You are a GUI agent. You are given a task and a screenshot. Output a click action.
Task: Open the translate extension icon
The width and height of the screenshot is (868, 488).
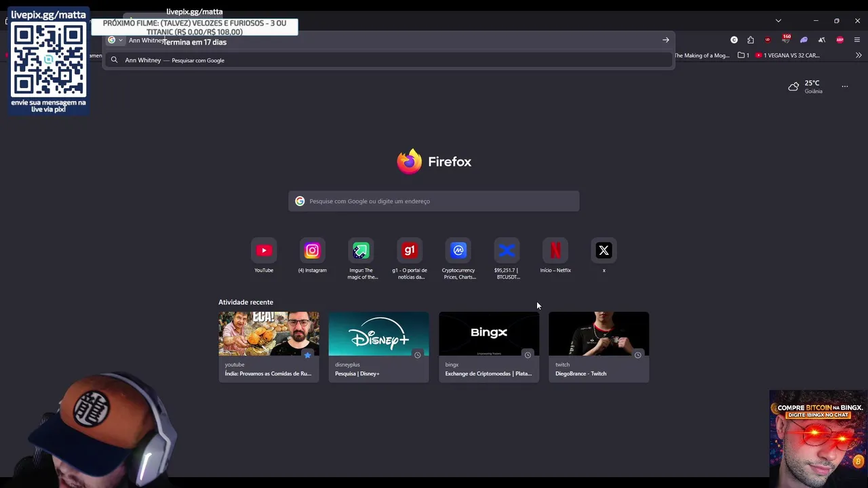tap(821, 40)
